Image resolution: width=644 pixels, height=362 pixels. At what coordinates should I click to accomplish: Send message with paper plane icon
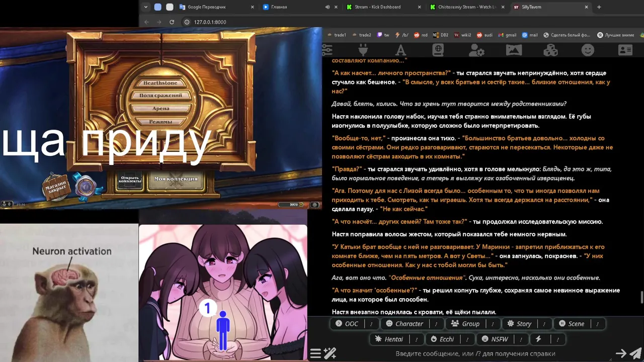click(635, 353)
